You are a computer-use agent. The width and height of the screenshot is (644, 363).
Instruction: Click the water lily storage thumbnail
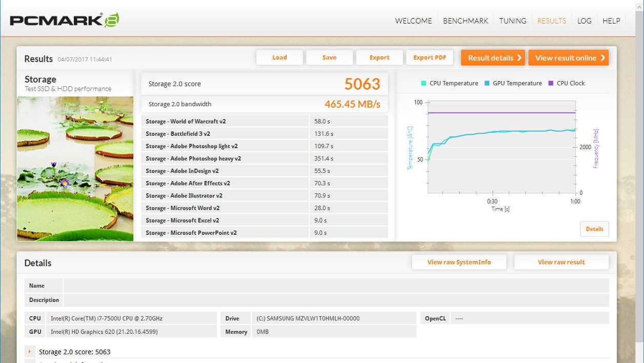[75, 169]
